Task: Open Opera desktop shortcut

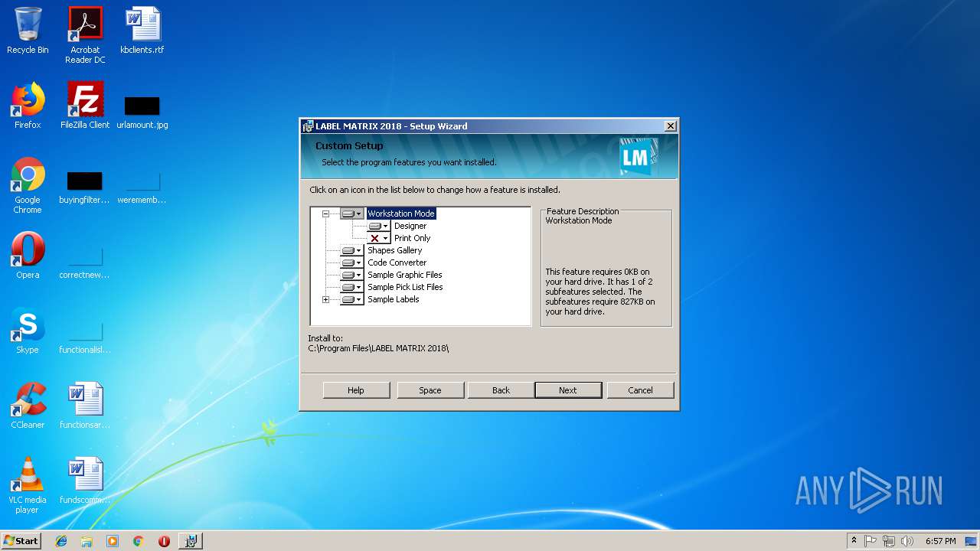Action: point(28,256)
